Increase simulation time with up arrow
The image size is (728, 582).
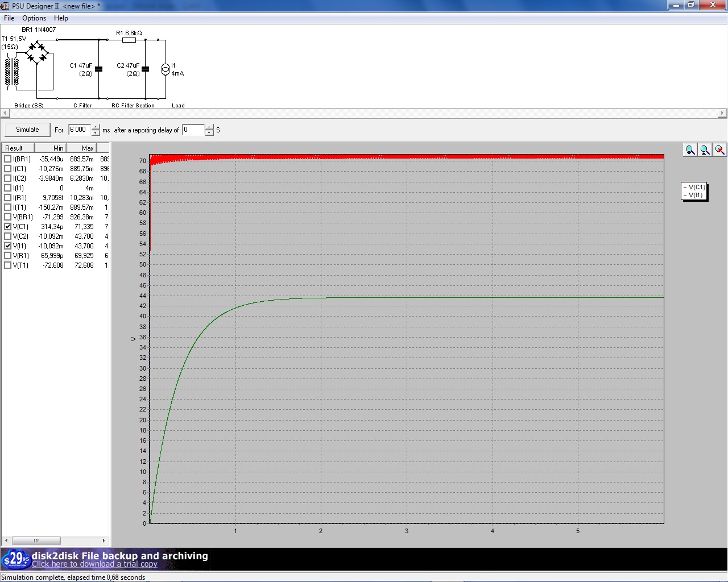click(x=96, y=127)
